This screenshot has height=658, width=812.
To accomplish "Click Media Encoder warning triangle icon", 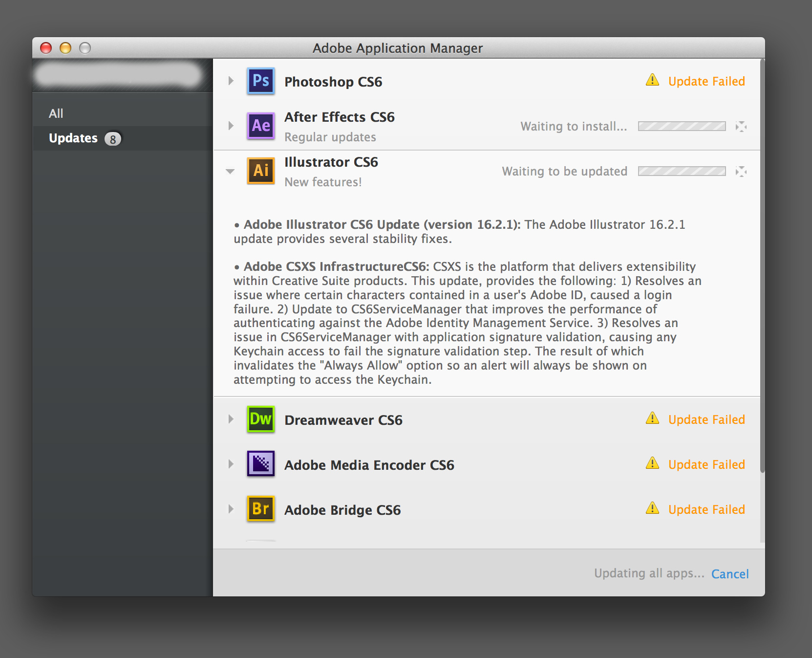I will 652,463.
